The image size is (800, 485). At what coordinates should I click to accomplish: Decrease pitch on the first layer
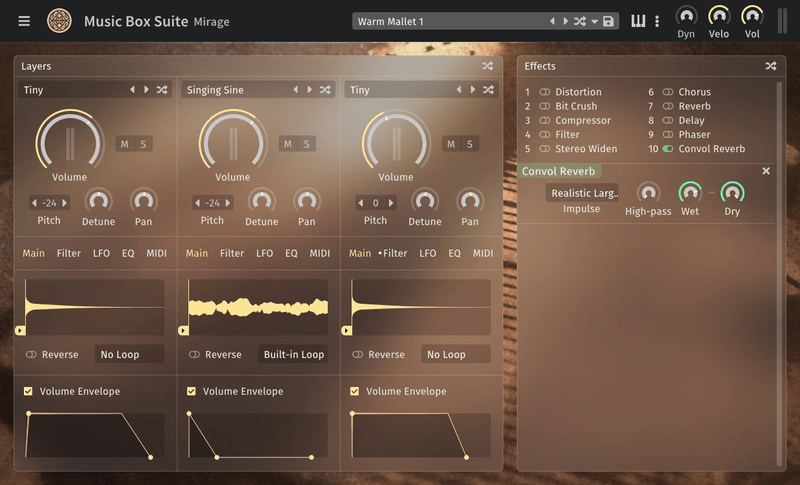(x=34, y=203)
